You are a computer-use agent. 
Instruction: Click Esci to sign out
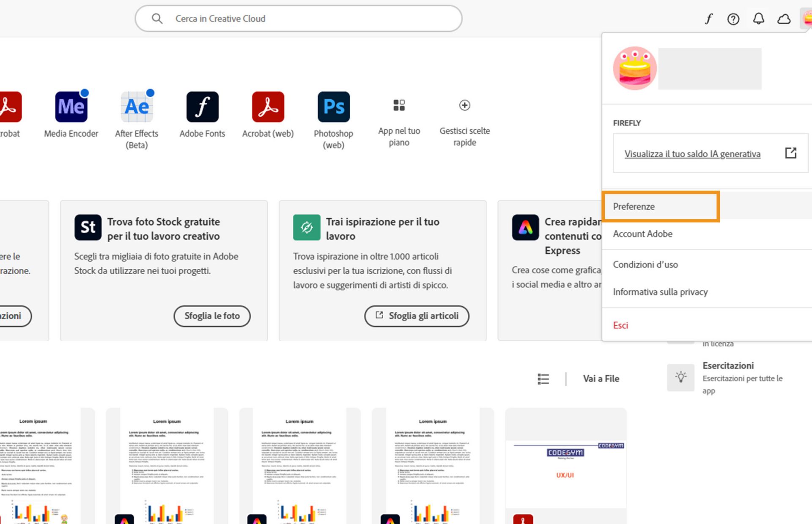click(x=620, y=325)
